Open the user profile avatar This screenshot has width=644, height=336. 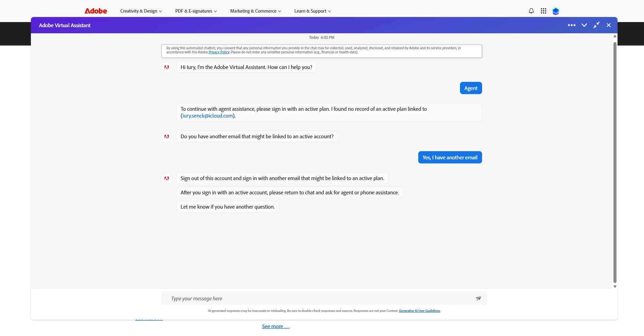point(556,11)
